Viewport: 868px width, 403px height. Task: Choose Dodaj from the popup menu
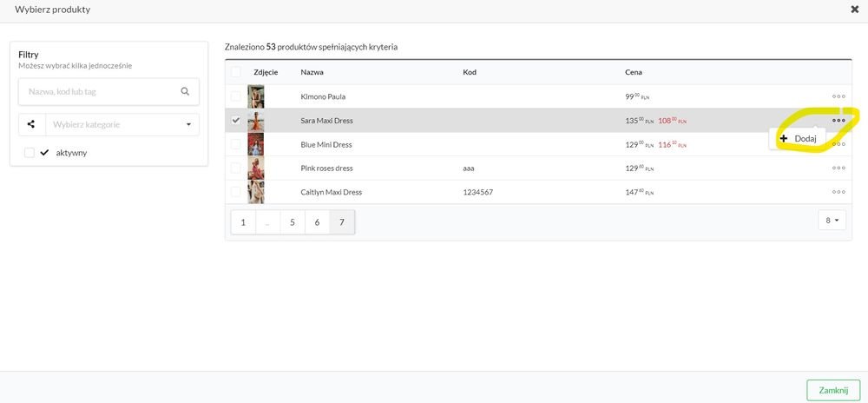tap(798, 138)
